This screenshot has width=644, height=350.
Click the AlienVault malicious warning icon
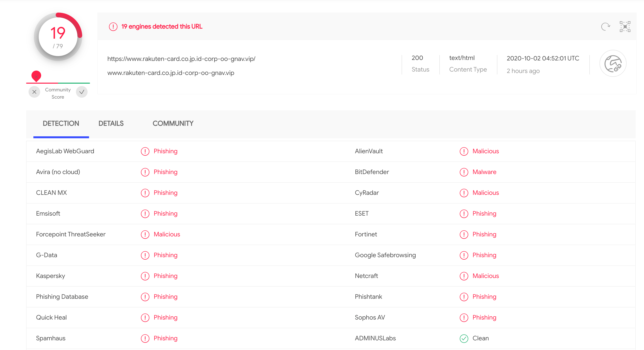point(464,151)
